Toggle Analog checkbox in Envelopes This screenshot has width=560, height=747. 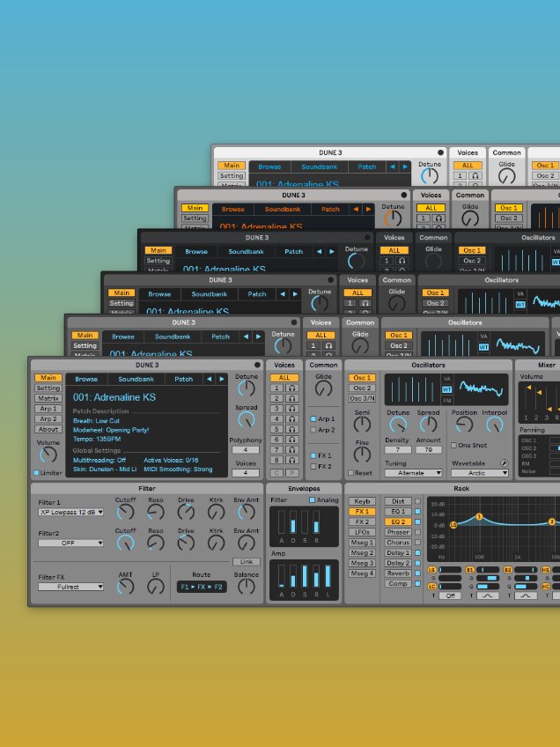click(x=312, y=499)
